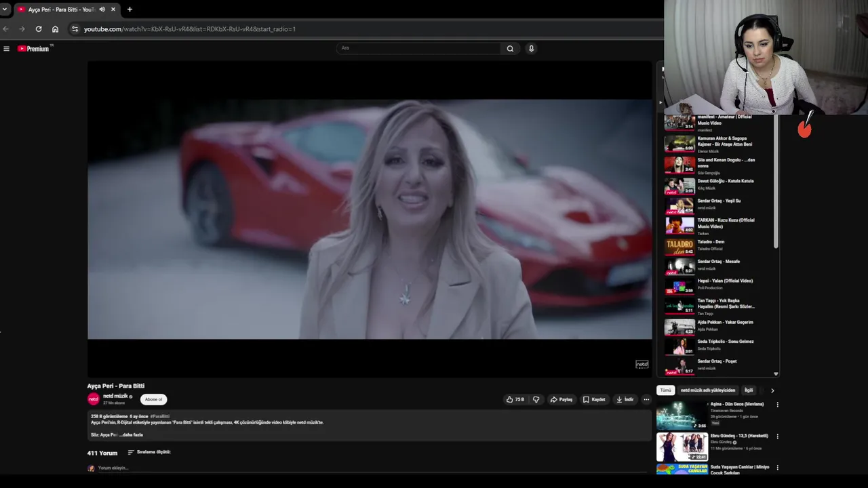Close the Ayça Peri - Para Bitti tab

(x=113, y=9)
